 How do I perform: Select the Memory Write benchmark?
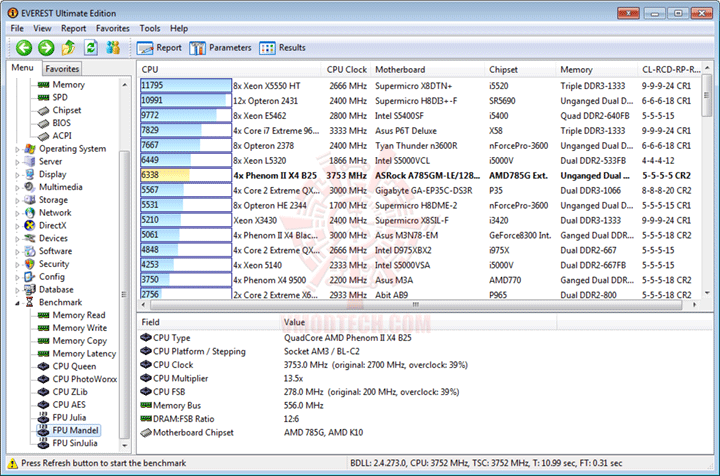[79, 328]
